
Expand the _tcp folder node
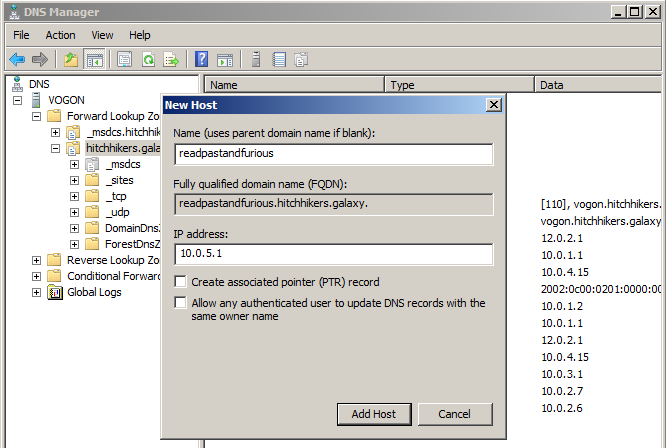coord(75,196)
